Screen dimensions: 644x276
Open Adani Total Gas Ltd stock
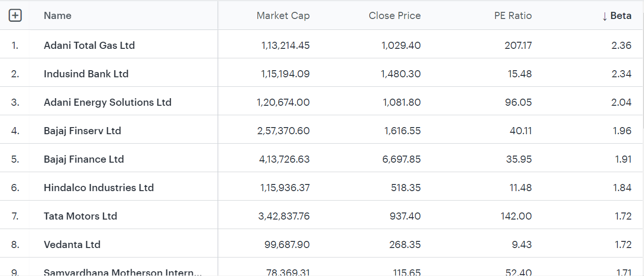89,46
